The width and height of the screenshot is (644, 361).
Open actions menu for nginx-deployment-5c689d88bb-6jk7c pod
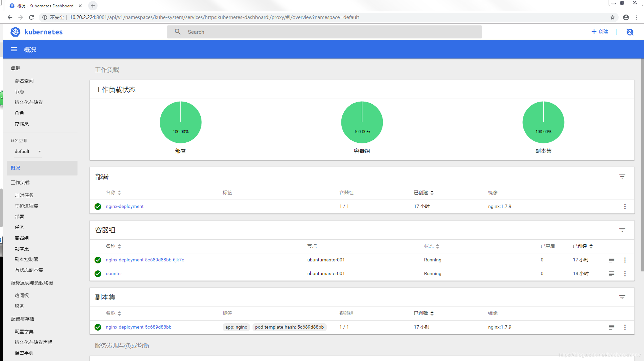point(625,260)
